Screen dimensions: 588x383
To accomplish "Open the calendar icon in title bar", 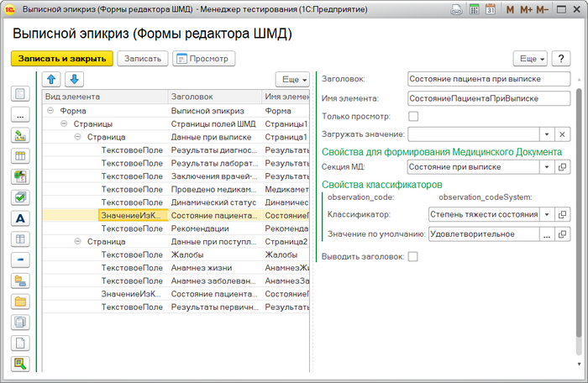I will pyautogui.click(x=491, y=9).
